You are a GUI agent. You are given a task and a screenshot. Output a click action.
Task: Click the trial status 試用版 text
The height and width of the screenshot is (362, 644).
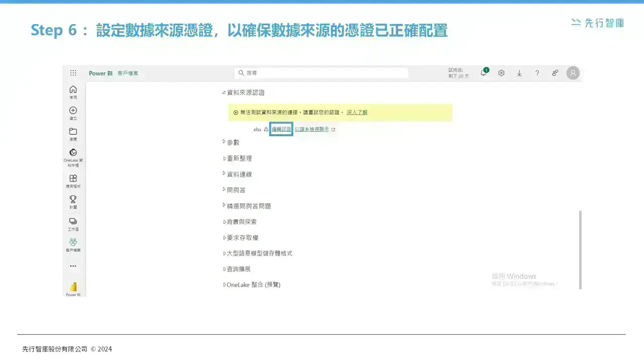coord(458,73)
